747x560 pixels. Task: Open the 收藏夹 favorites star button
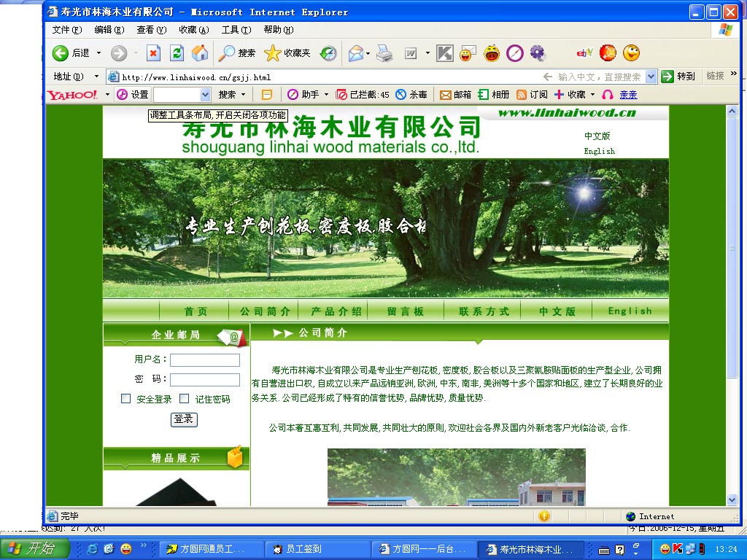point(287,53)
